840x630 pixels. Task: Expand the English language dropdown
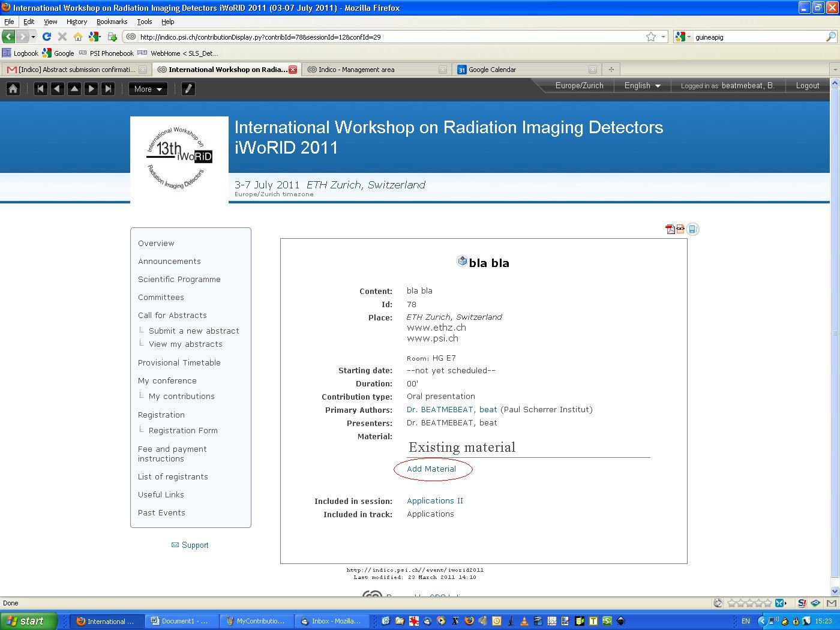click(x=642, y=86)
